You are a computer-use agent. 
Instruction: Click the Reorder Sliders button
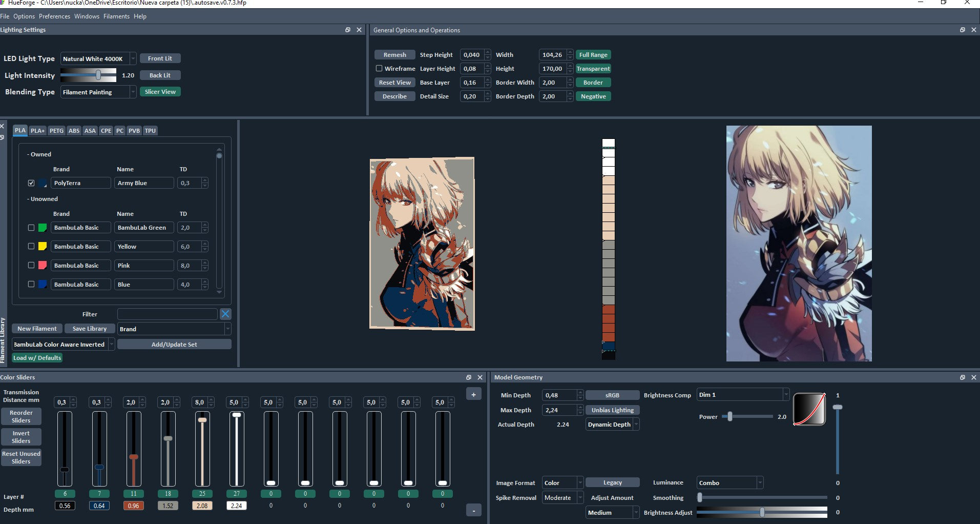point(21,416)
